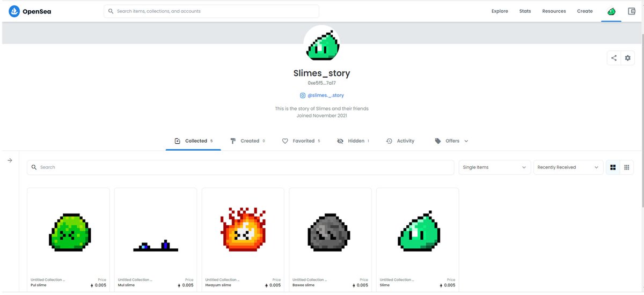Copy wallet address 0xe5f5...7a17
Viewport: 644px width, 295px height.
(322, 83)
